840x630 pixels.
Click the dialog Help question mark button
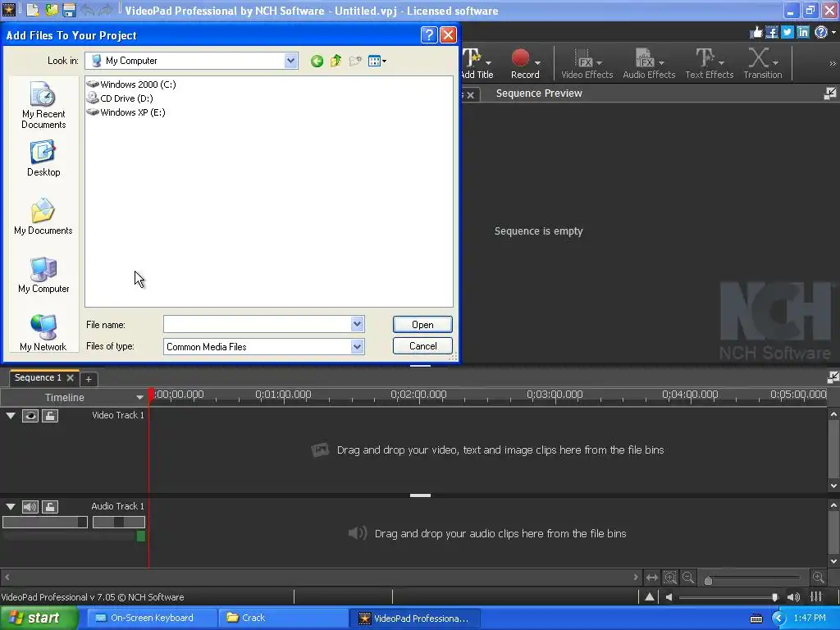coord(428,35)
